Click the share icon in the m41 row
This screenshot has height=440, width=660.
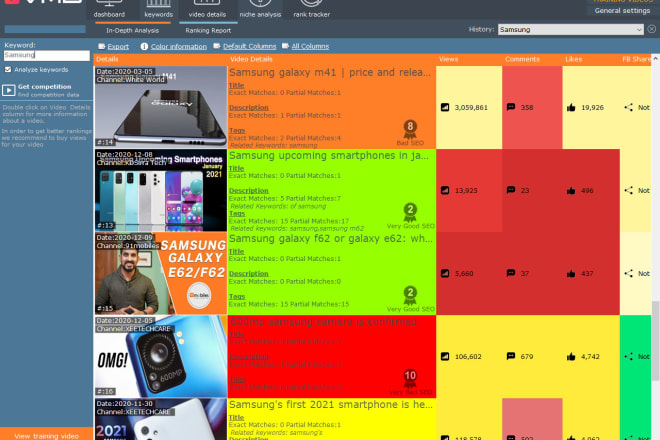point(628,107)
